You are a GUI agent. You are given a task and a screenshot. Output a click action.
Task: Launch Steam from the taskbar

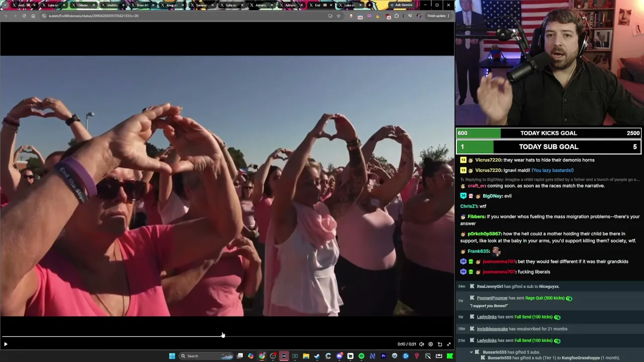click(x=317, y=356)
